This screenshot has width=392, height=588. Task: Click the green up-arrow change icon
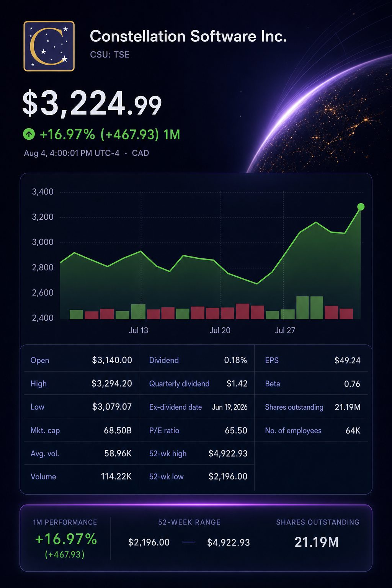pyautogui.click(x=29, y=134)
